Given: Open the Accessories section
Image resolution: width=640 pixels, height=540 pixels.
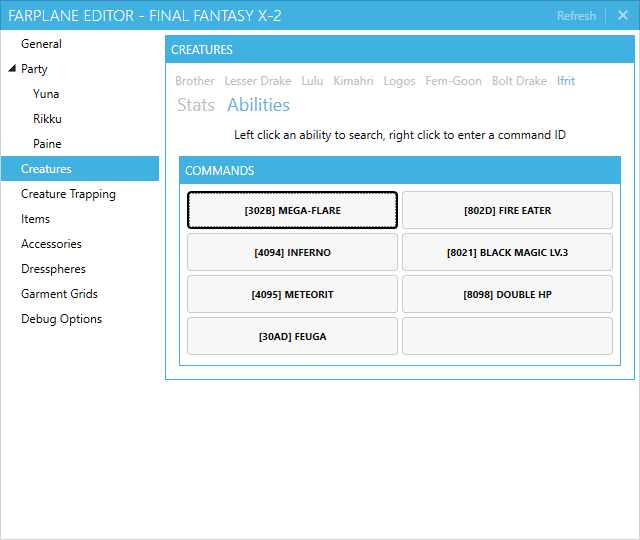Looking at the screenshot, I should click(51, 244).
